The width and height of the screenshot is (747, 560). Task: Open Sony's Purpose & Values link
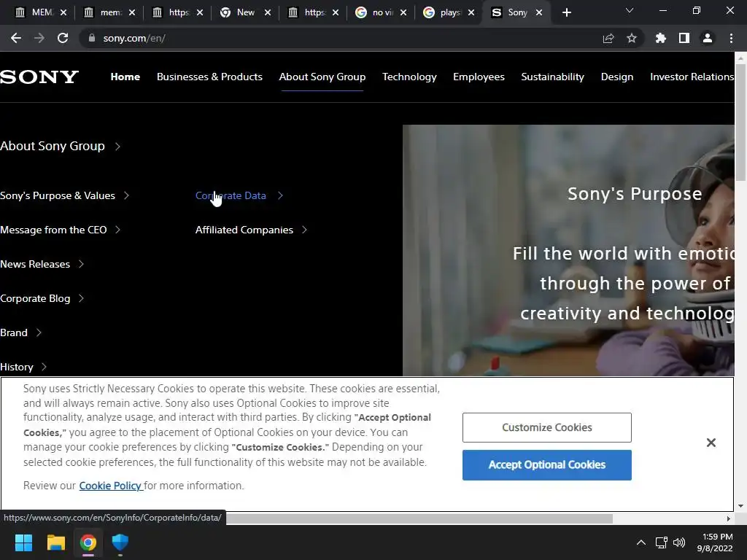coord(64,195)
